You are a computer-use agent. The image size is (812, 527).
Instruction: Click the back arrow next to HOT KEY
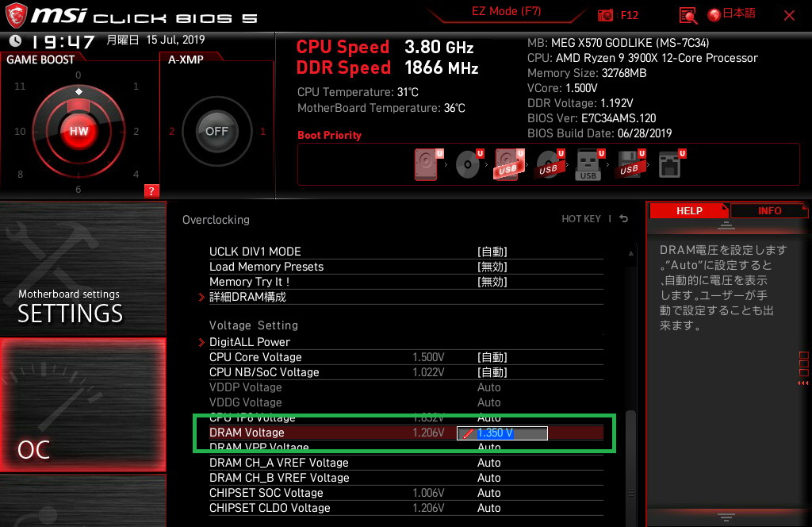[624, 219]
